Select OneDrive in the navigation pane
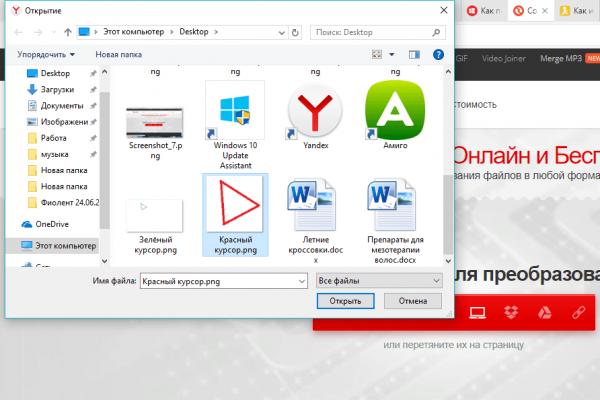 [x=52, y=224]
